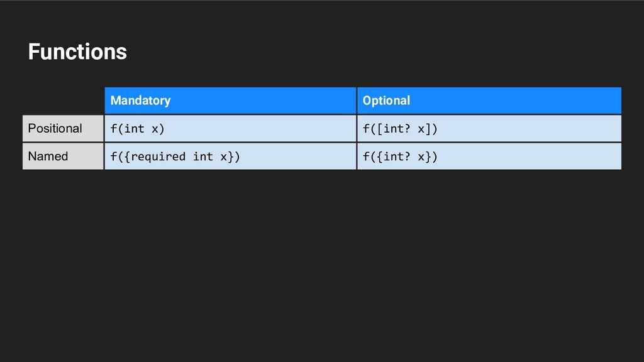644x362 pixels.
Task: Click the word "int" after "required"
Action: click(203, 156)
